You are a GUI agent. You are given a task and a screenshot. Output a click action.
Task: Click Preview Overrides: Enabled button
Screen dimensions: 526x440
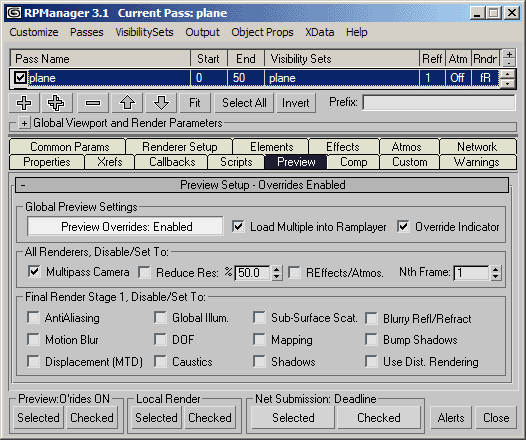click(125, 226)
